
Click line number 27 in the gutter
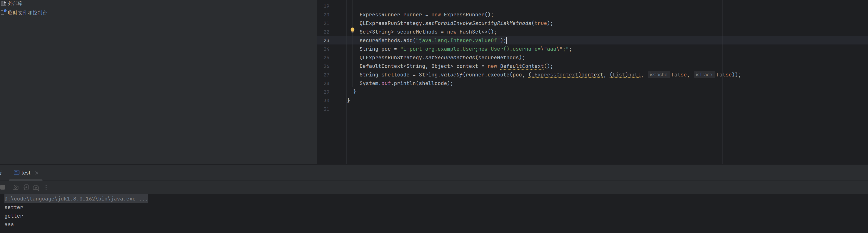[x=326, y=75]
